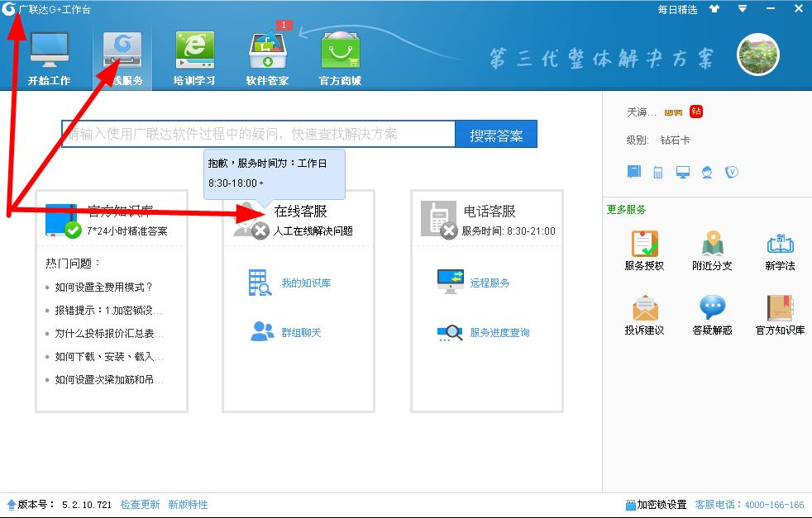The width and height of the screenshot is (812, 518).
Task: Click 客服电话 4000-166-166
Action: click(x=749, y=505)
